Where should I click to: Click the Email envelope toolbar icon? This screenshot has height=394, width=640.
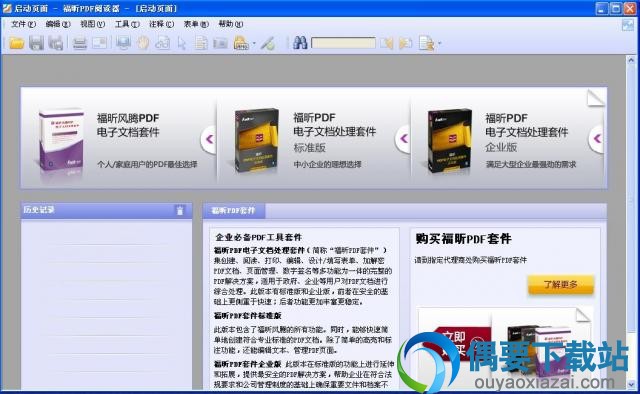(x=100, y=43)
